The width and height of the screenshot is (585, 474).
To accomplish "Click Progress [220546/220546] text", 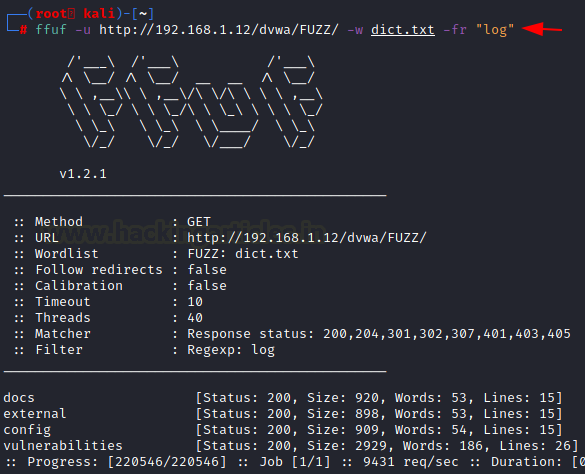I will (x=126, y=462).
